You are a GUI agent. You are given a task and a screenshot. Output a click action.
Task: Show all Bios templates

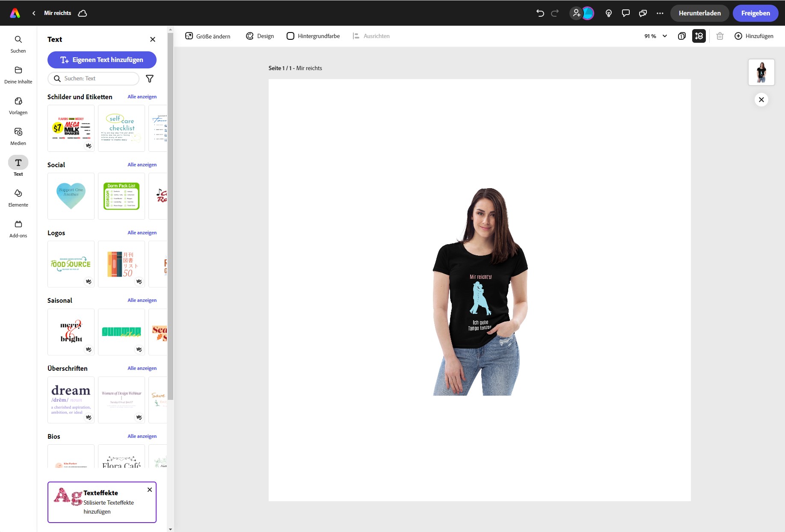pos(142,436)
